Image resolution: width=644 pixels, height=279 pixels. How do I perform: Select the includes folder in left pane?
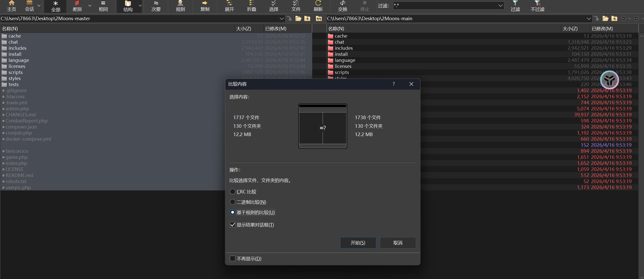(x=17, y=48)
